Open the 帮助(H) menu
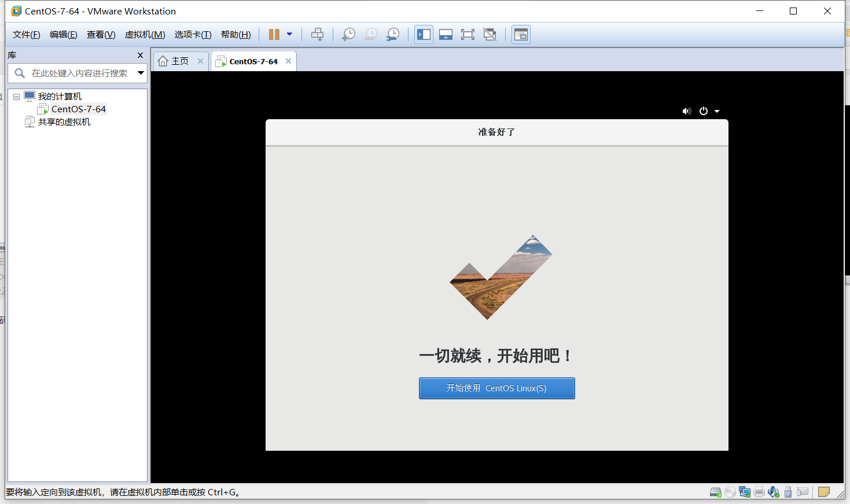The height and width of the screenshot is (504, 850). [236, 35]
